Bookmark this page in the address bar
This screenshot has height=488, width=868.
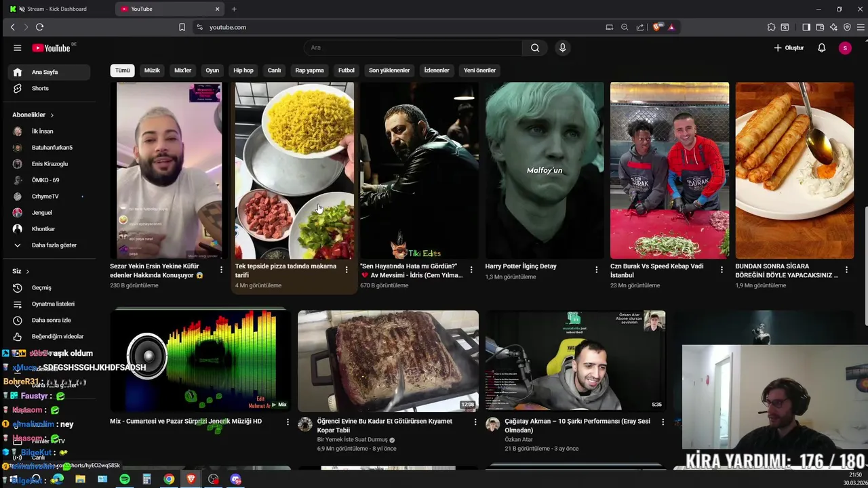182,27
